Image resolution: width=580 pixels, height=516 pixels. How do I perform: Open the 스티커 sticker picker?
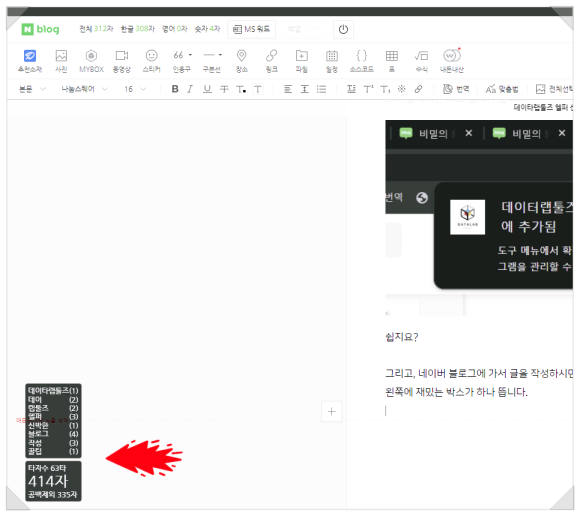(152, 60)
